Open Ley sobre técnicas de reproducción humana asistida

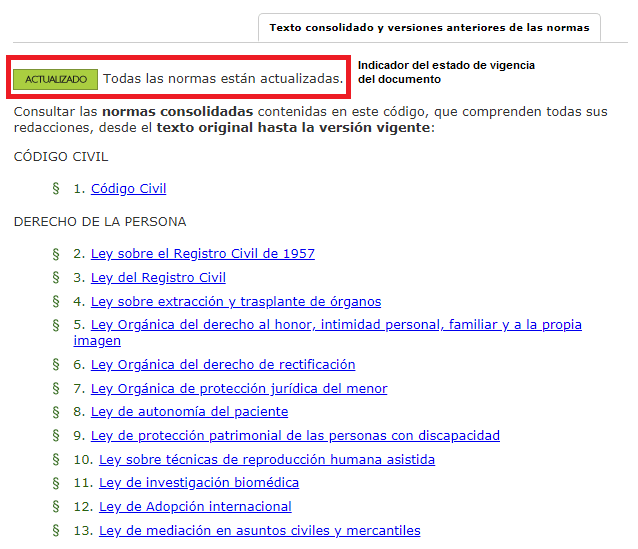[x=266, y=460]
